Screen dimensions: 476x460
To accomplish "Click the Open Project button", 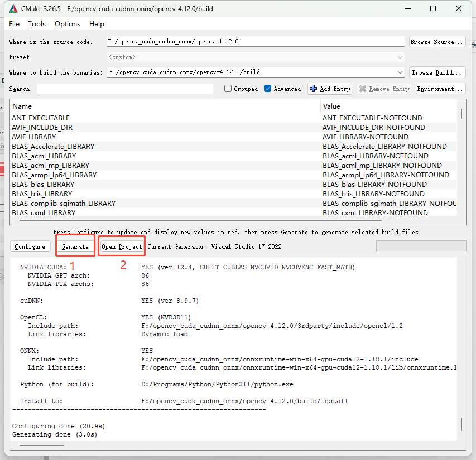I will point(122,246).
